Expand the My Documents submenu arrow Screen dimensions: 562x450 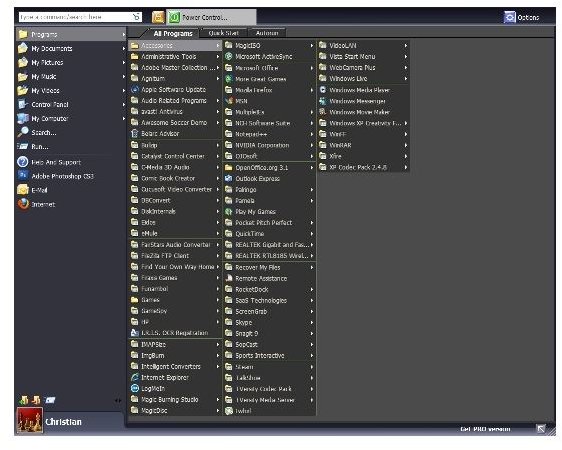124,48
